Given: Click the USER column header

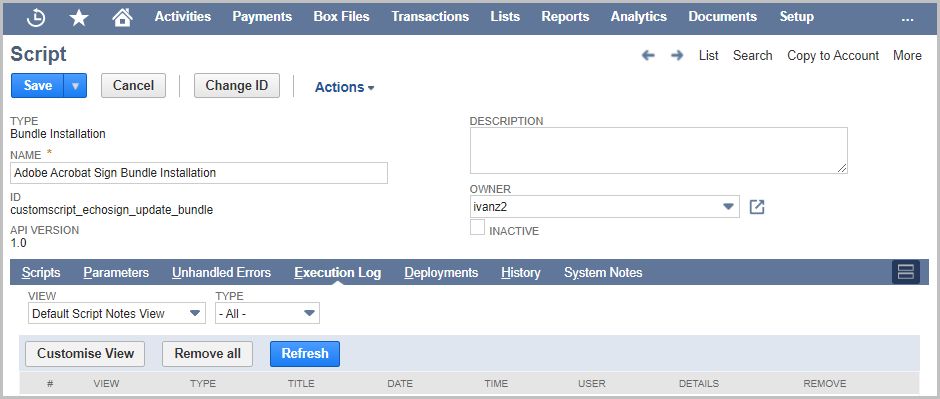Looking at the screenshot, I should [x=592, y=383].
